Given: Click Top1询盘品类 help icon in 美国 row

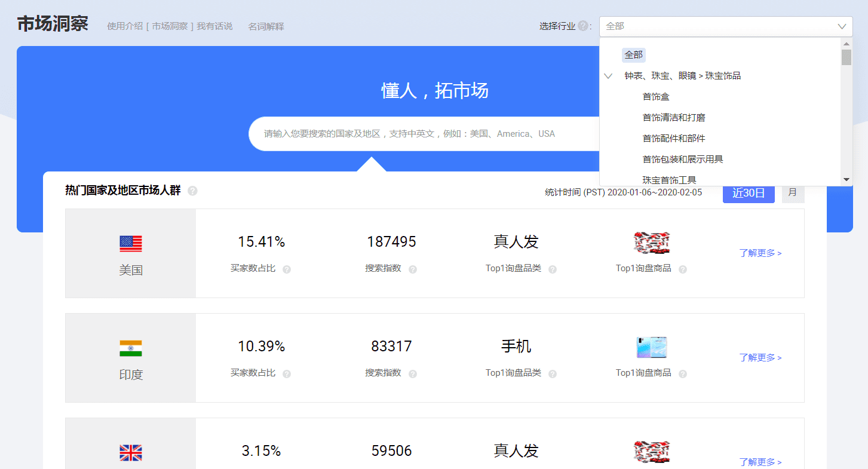Looking at the screenshot, I should [553, 269].
